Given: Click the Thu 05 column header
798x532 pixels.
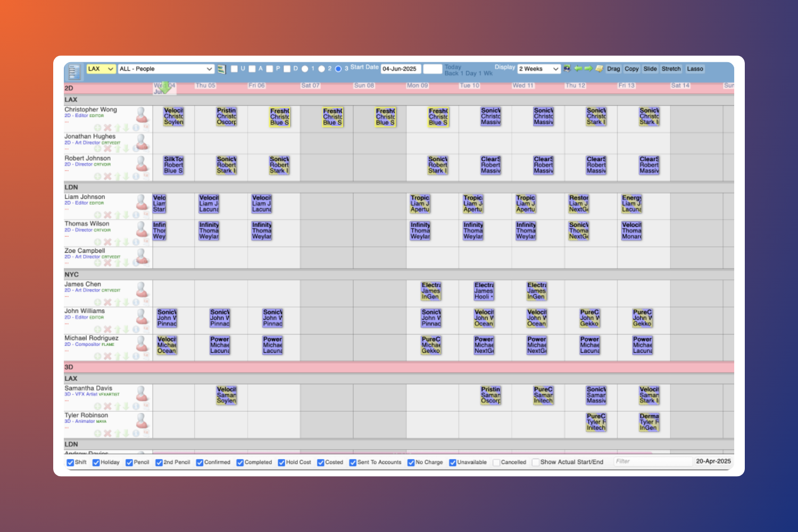Looking at the screenshot, I should tap(205, 85).
